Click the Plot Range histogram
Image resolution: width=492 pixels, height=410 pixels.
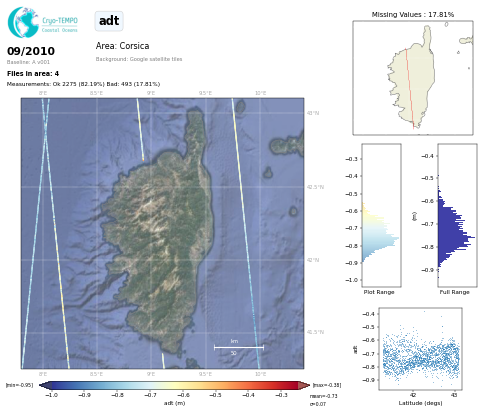[x=381, y=215]
